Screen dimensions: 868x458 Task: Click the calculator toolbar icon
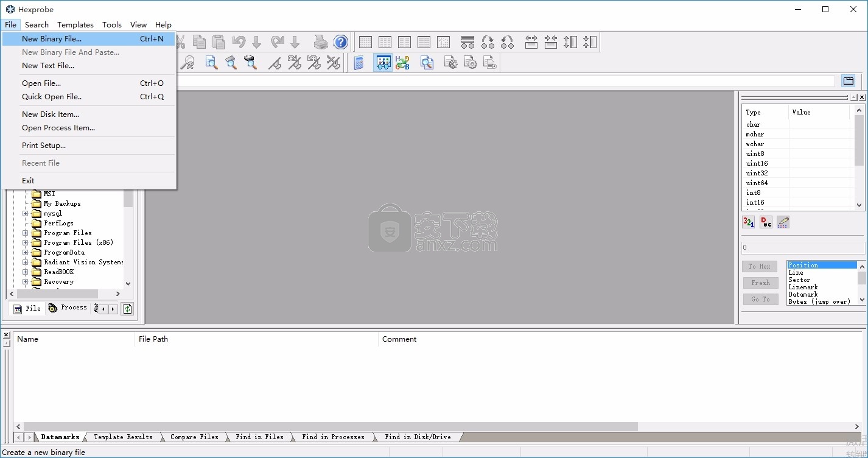pyautogui.click(x=359, y=62)
